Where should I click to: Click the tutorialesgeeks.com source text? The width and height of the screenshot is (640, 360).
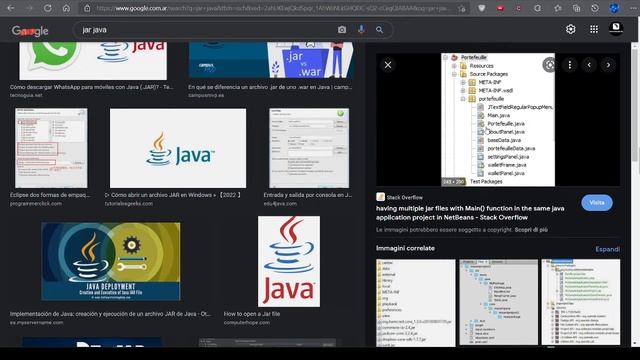[129, 203]
